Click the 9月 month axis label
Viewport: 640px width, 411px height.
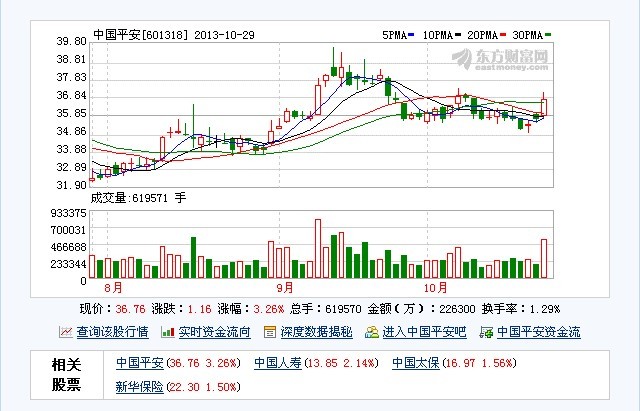(x=285, y=288)
